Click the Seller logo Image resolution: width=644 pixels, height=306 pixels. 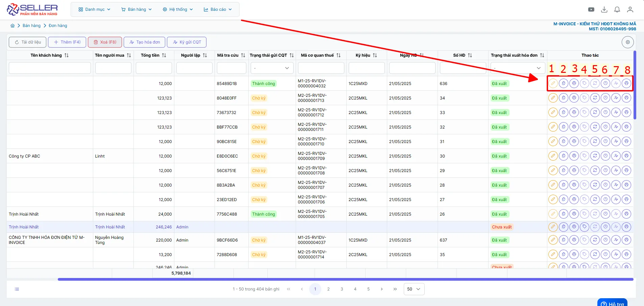32,9
